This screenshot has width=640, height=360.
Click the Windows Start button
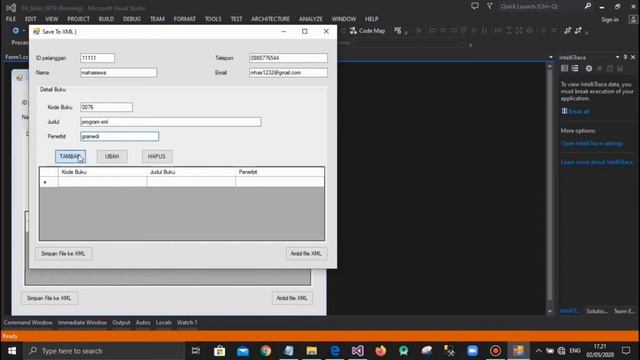[12, 351]
